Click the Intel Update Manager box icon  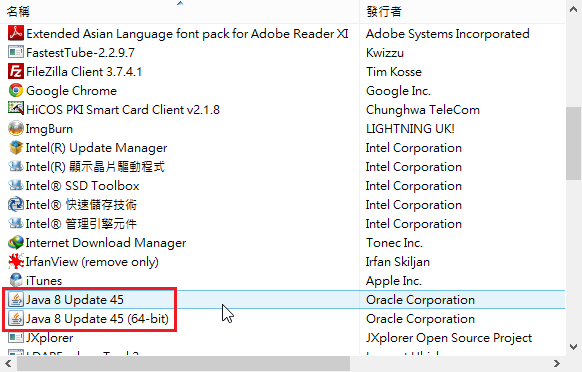16,147
